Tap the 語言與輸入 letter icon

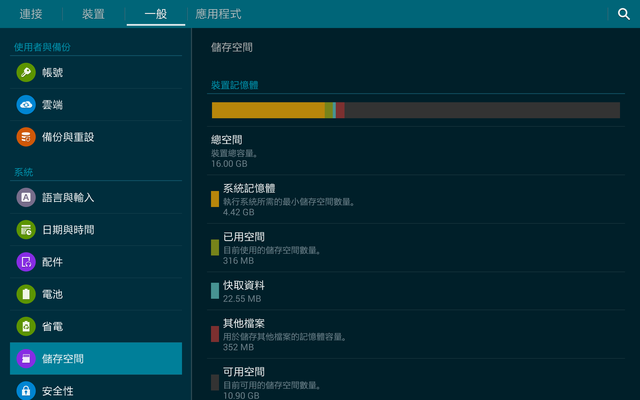pyautogui.click(x=26, y=198)
